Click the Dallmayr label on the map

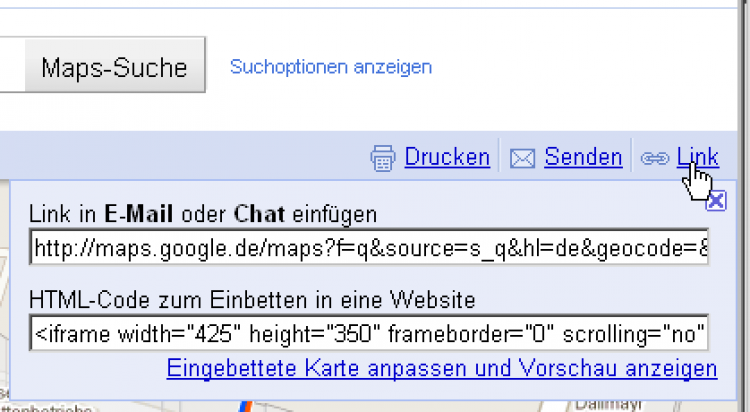tap(605, 405)
